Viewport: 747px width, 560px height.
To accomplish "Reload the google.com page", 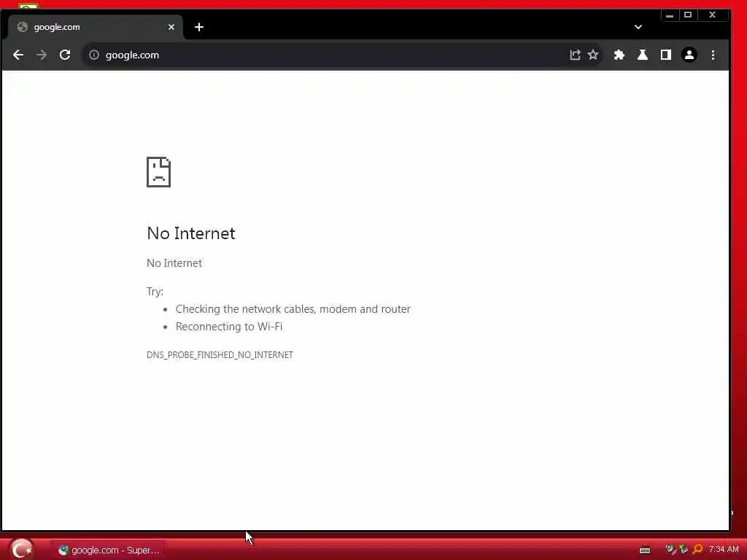I will click(65, 55).
